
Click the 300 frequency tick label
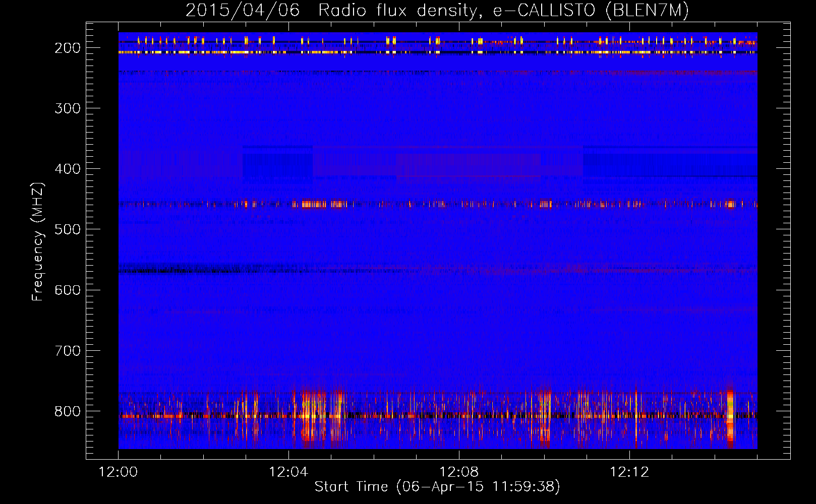tap(68, 108)
